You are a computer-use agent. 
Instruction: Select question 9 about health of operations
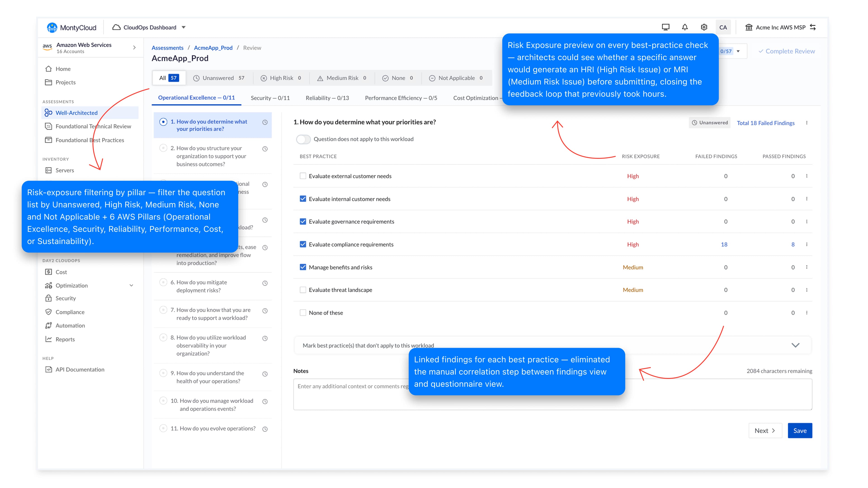[213, 377]
